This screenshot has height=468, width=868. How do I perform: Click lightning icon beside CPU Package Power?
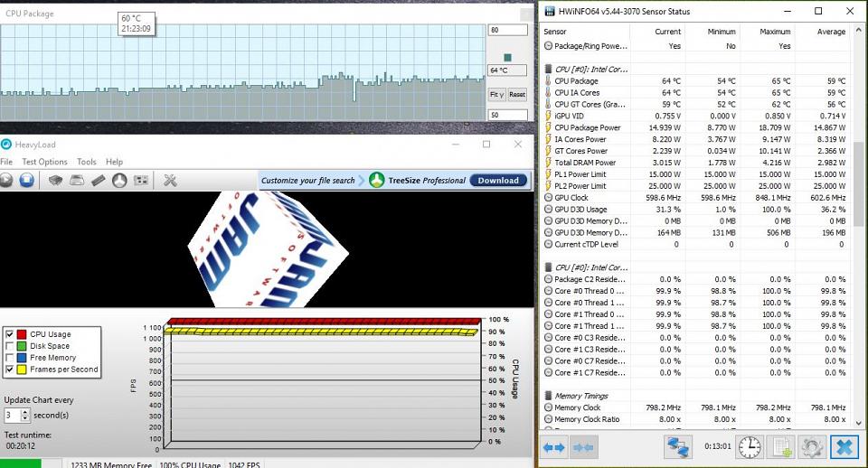point(548,127)
